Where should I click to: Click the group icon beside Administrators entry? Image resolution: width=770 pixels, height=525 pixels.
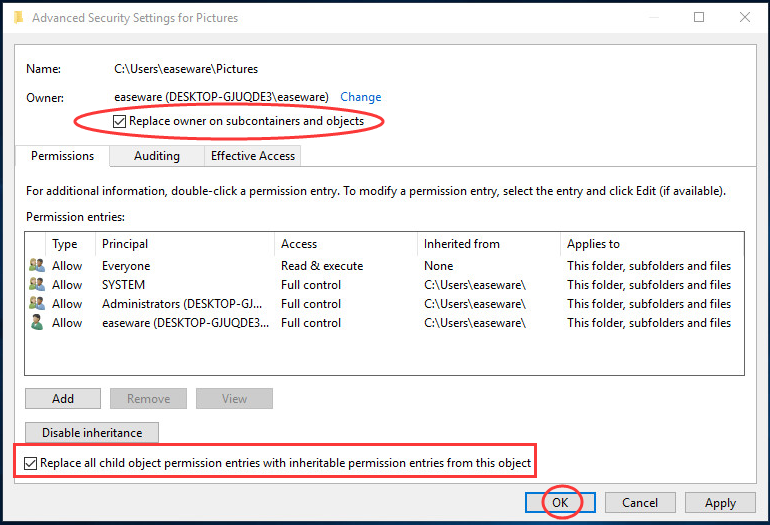[37, 304]
